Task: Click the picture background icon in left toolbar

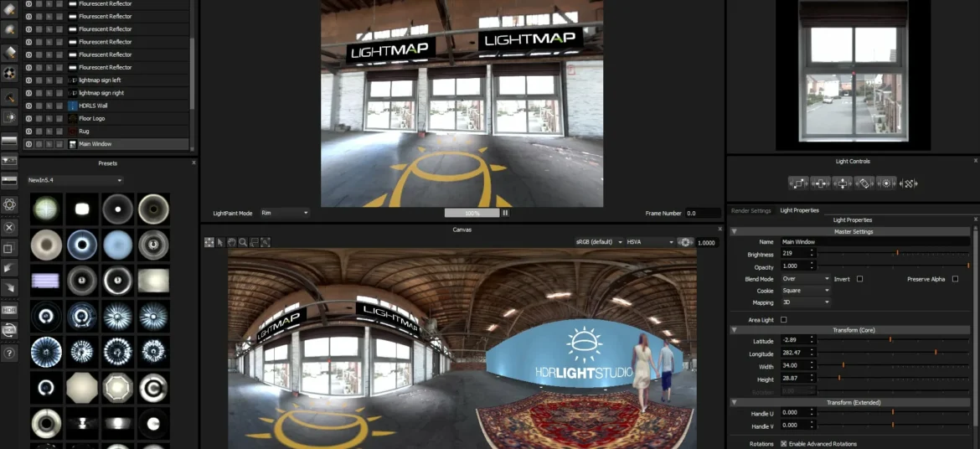Action: coord(9,162)
